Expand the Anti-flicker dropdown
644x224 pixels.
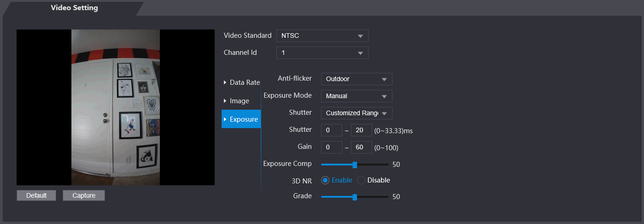click(x=356, y=79)
